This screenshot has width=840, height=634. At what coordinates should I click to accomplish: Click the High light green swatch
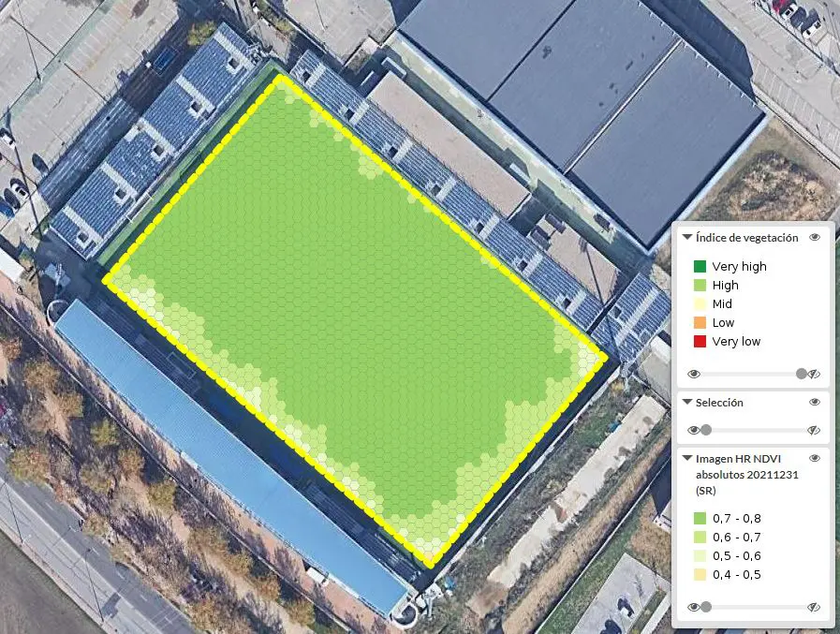click(x=700, y=285)
